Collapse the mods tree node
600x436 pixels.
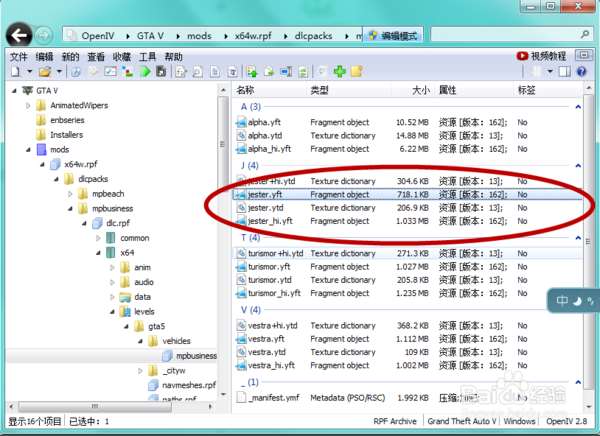point(28,150)
